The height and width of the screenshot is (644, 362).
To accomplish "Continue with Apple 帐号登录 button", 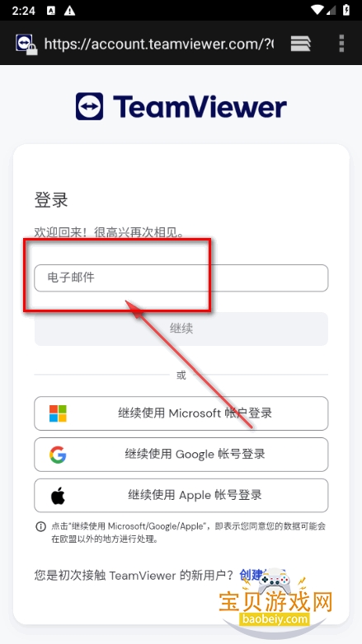I will tap(181, 495).
